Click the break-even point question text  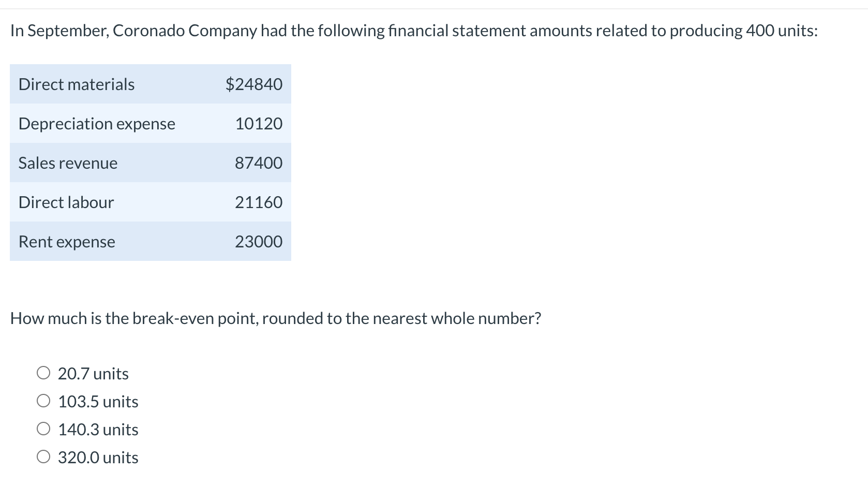click(276, 318)
